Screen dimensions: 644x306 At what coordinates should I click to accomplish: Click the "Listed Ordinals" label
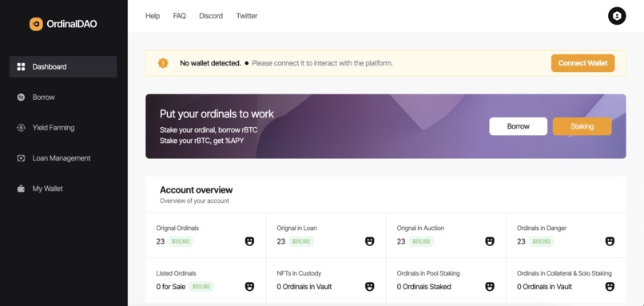coord(177,273)
